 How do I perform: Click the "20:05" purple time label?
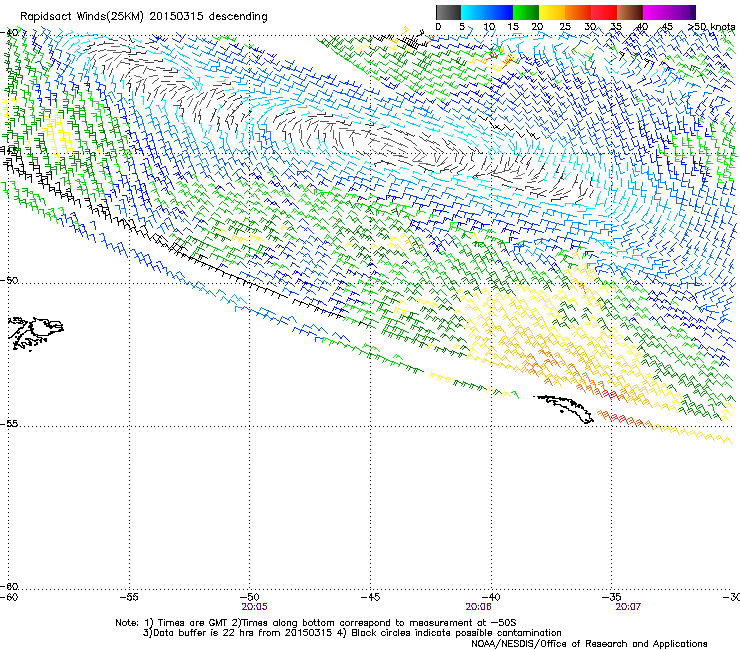(x=254, y=607)
